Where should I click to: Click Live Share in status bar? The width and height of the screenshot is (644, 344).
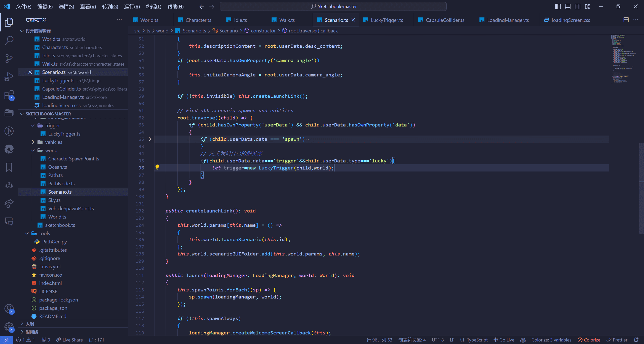[69, 340]
